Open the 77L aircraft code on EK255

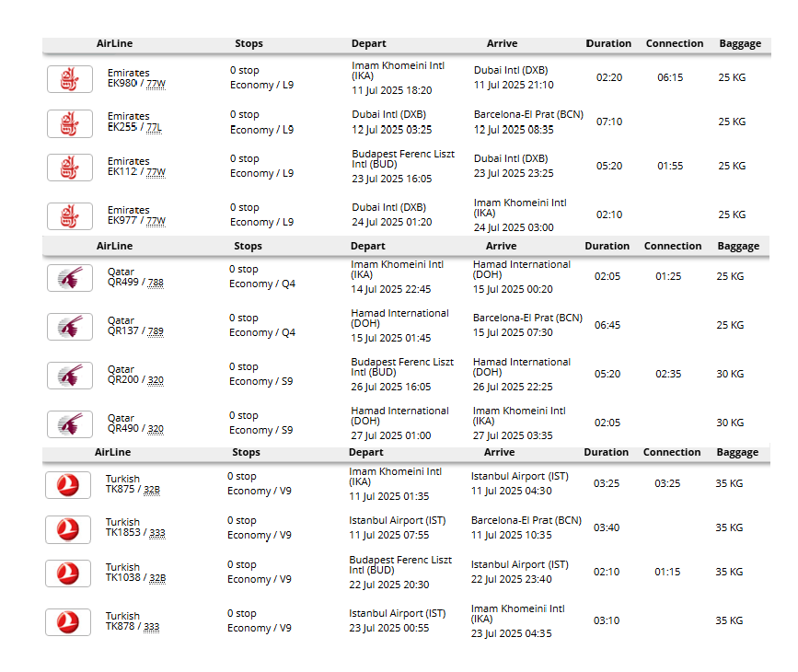[155, 127]
